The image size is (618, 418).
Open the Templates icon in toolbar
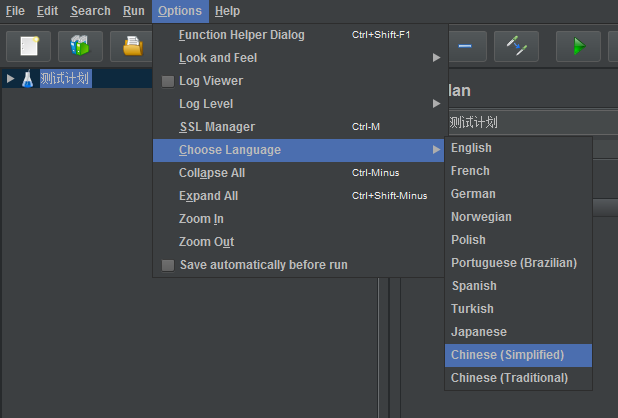click(x=80, y=46)
